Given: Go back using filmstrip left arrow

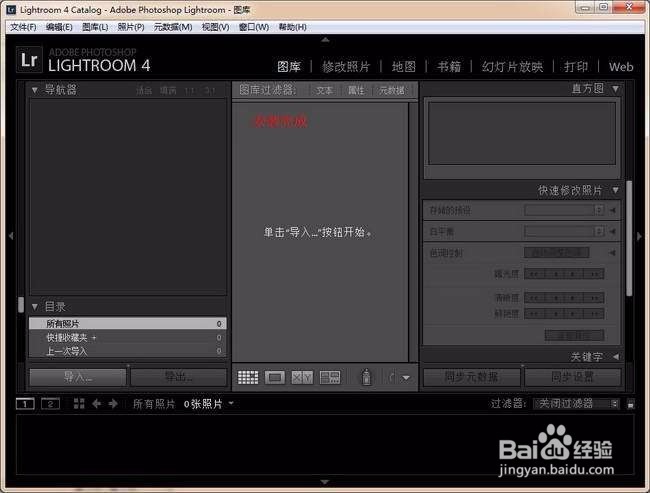Looking at the screenshot, I should point(96,403).
